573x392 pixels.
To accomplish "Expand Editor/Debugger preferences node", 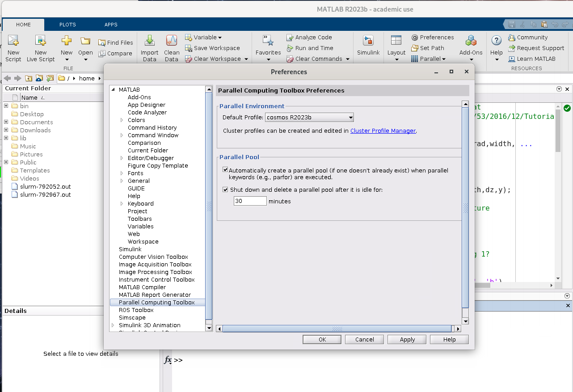I will point(122,158).
